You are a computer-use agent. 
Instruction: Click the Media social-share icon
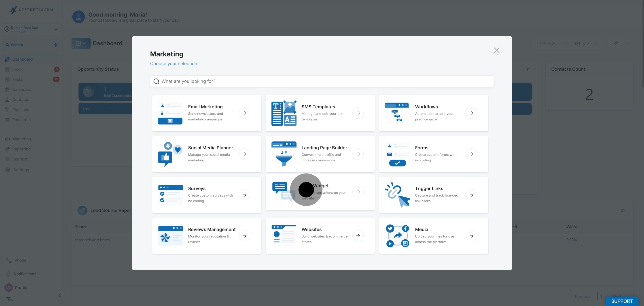point(397,236)
